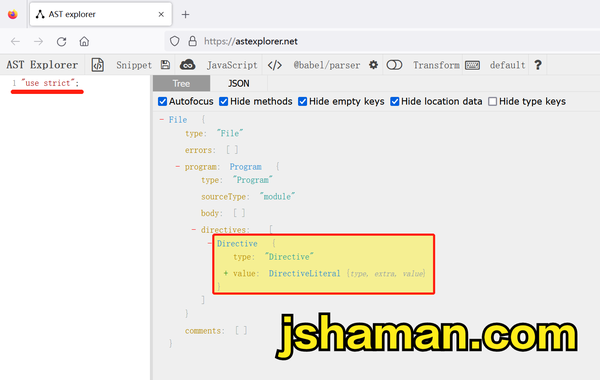Click the cloud fork icon
The width and height of the screenshot is (600, 380).
tap(188, 65)
